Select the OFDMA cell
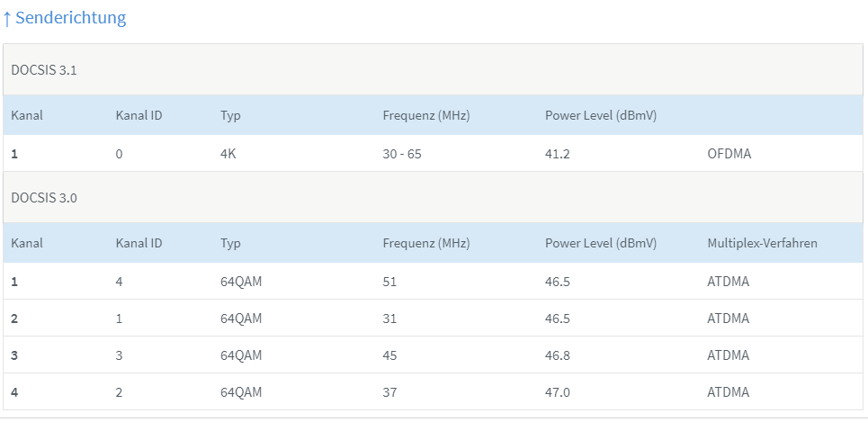 (729, 154)
